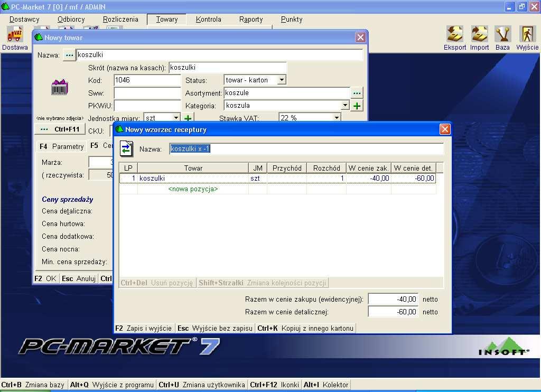
Task: Click the empty Sww input field
Action: pyautogui.click(x=147, y=93)
